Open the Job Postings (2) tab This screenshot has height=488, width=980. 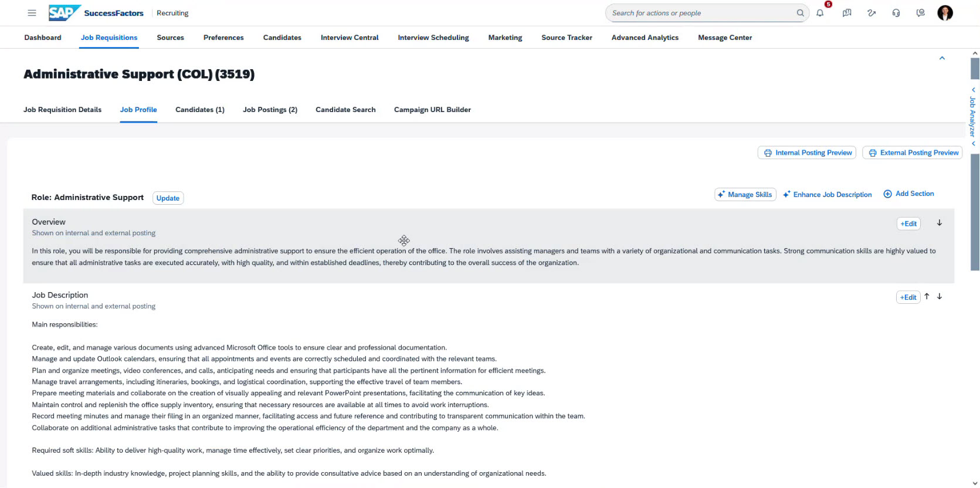tap(270, 110)
